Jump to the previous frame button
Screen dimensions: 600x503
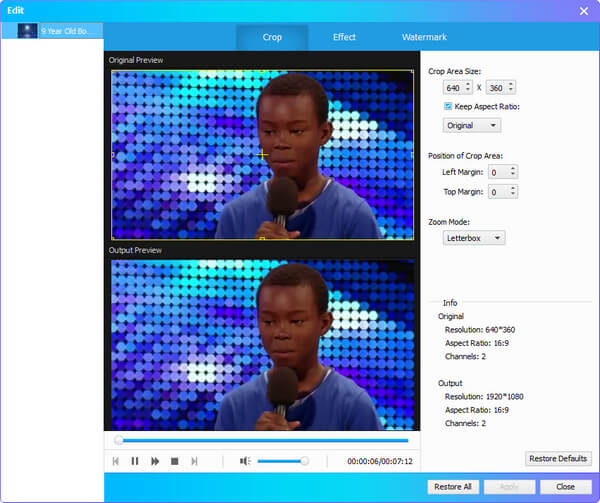116,461
